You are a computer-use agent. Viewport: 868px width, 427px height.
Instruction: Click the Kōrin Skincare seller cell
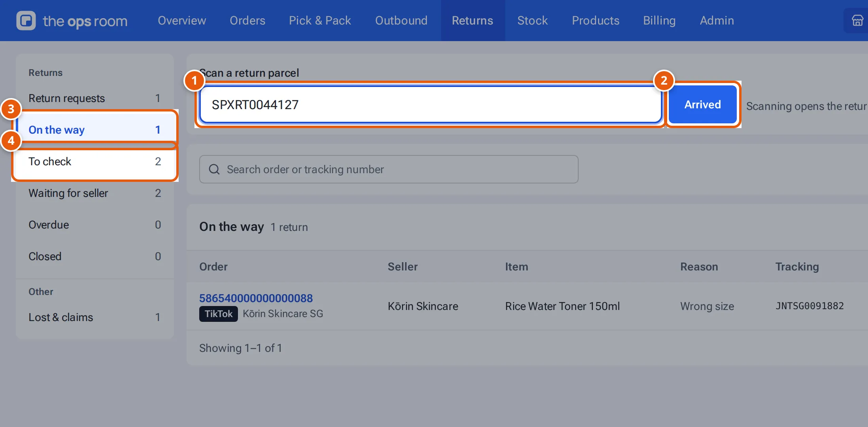(423, 306)
